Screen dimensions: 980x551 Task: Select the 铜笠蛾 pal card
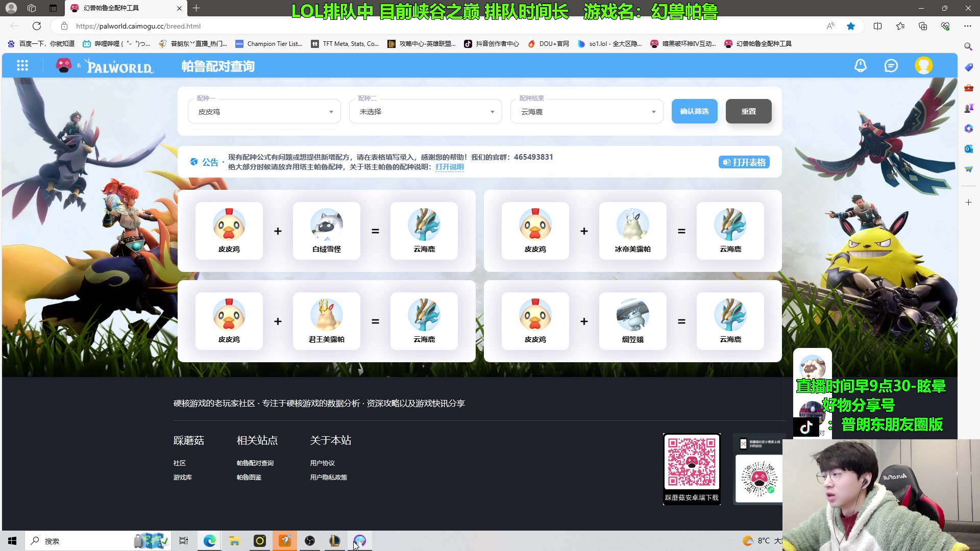[x=633, y=321]
